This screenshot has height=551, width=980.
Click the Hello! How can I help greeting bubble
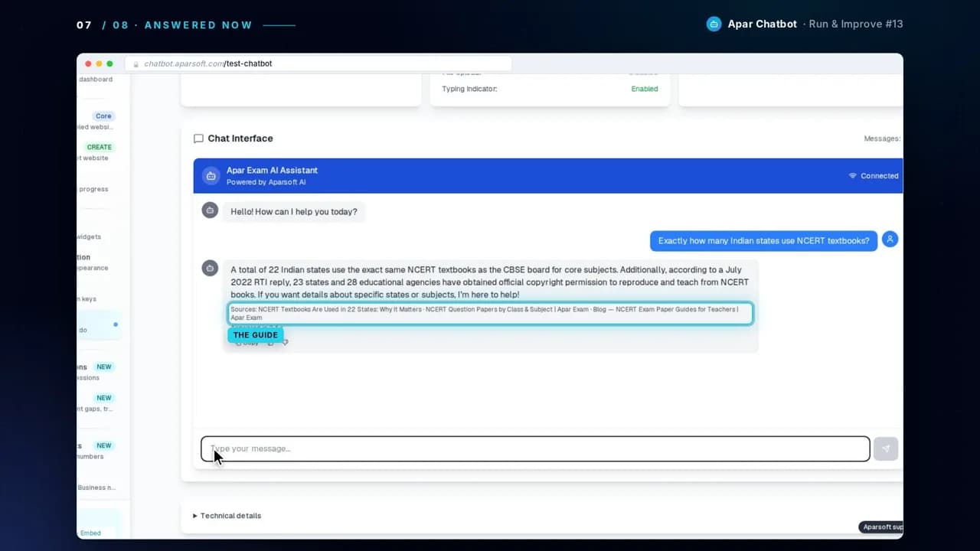(x=294, y=211)
